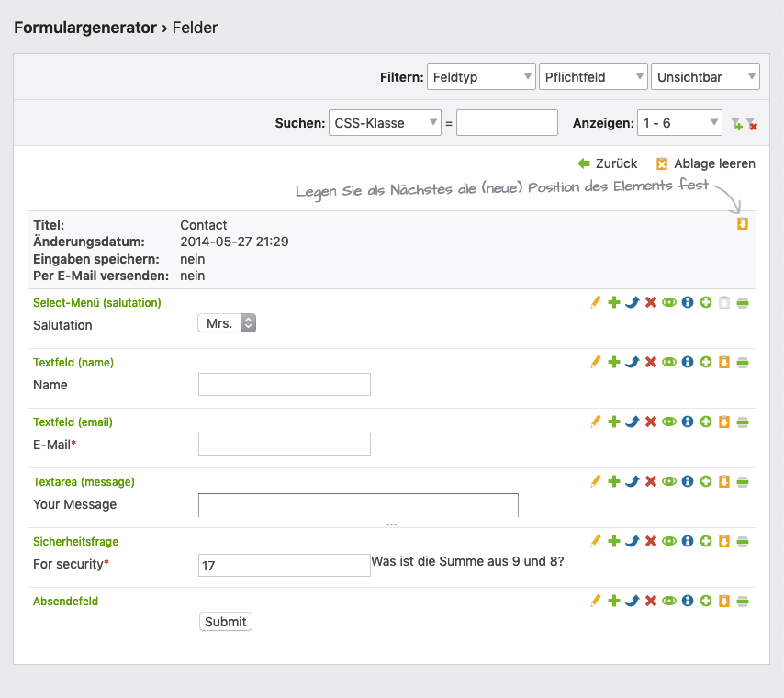Viewport: 784px width, 698px height.
Task: Click into the E-Mail text field
Action: [x=285, y=444]
